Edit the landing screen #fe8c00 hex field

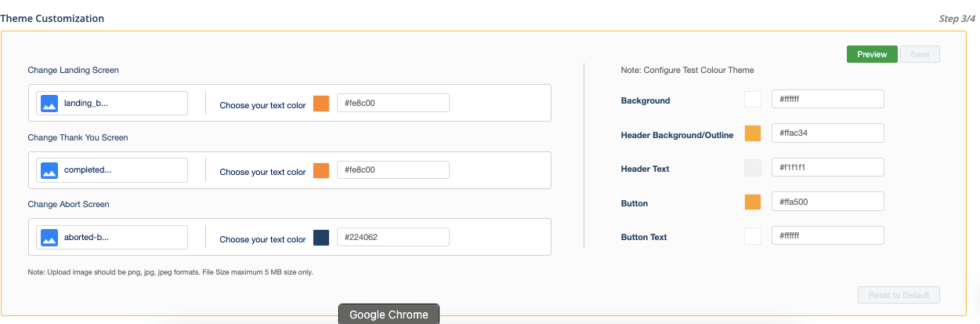point(393,103)
